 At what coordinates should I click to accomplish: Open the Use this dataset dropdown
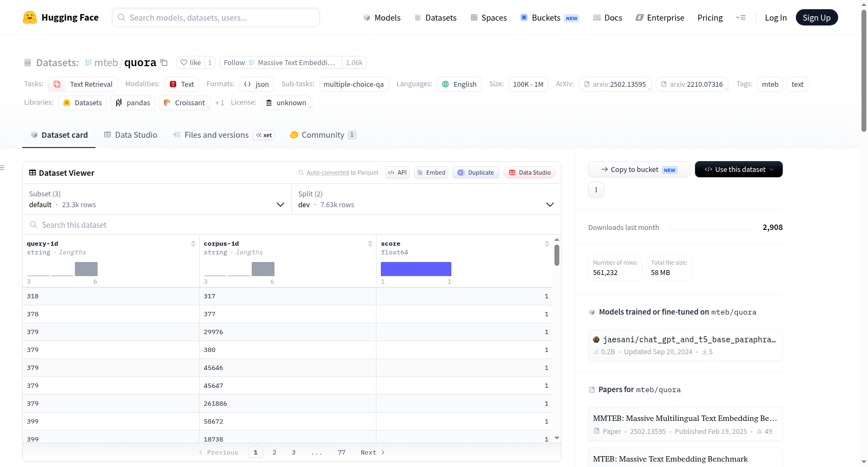coord(739,169)
